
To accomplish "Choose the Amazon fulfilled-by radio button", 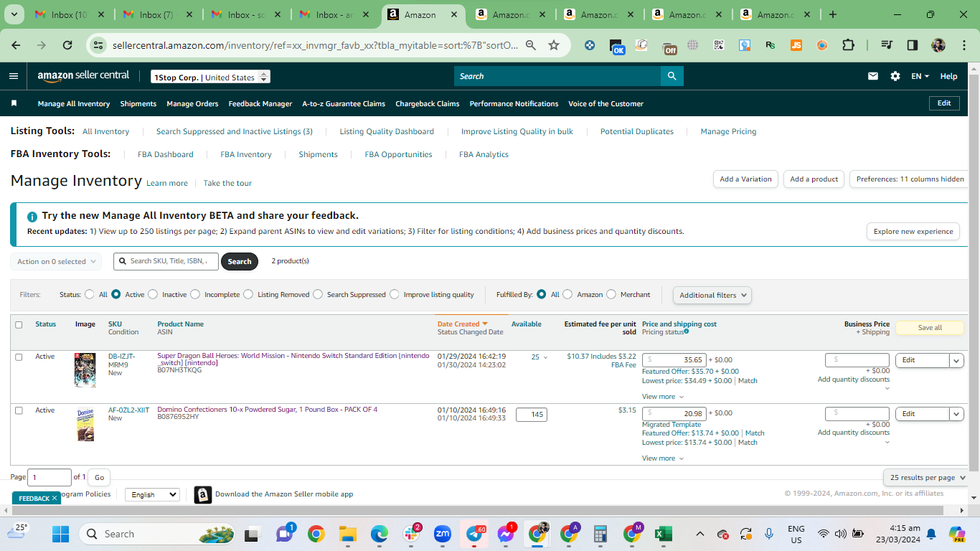I will pos(567,294).
